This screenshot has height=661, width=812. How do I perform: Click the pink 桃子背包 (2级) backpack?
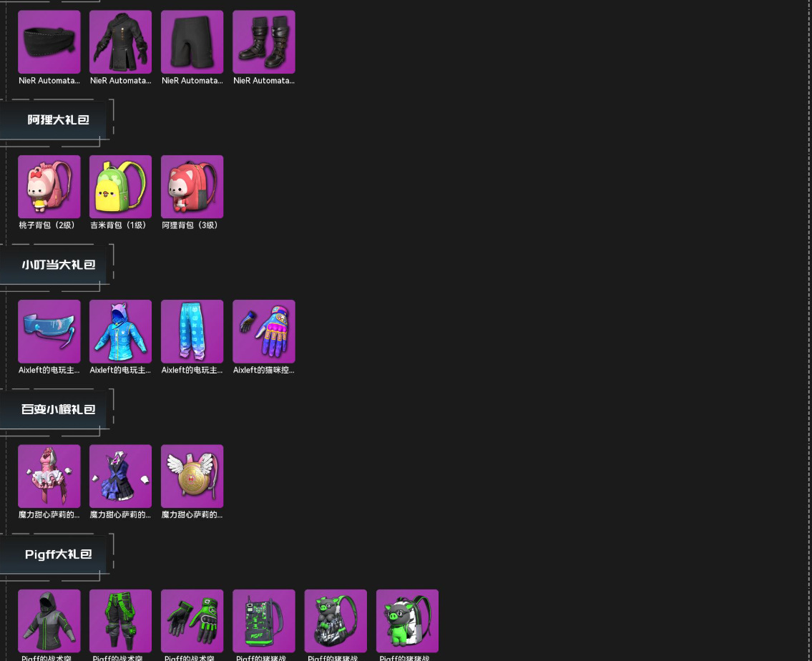point(49,187)
